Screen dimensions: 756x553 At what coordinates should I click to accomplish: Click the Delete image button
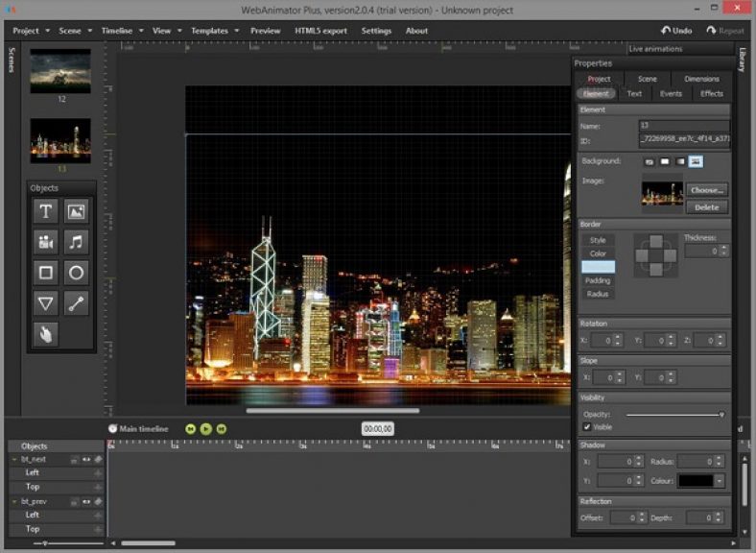(x=706, y=206)
